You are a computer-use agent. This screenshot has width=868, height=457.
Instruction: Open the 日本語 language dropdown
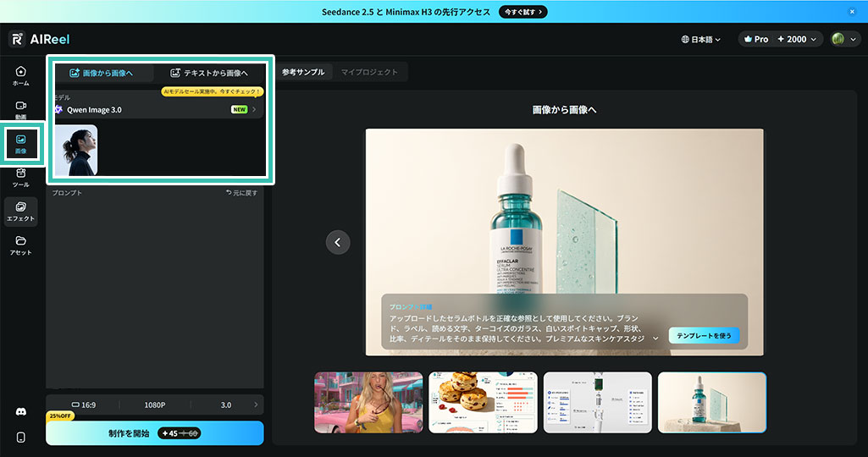701,39
